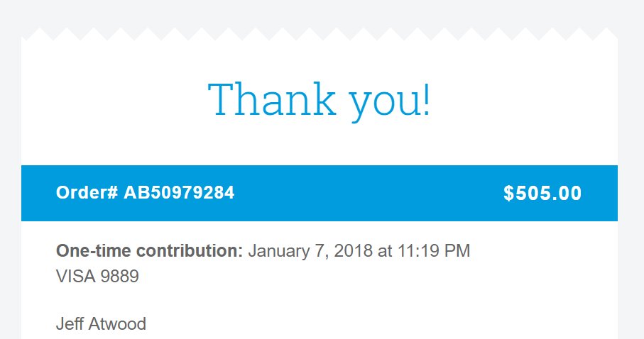Click the card's last four digits 9889

120,277
